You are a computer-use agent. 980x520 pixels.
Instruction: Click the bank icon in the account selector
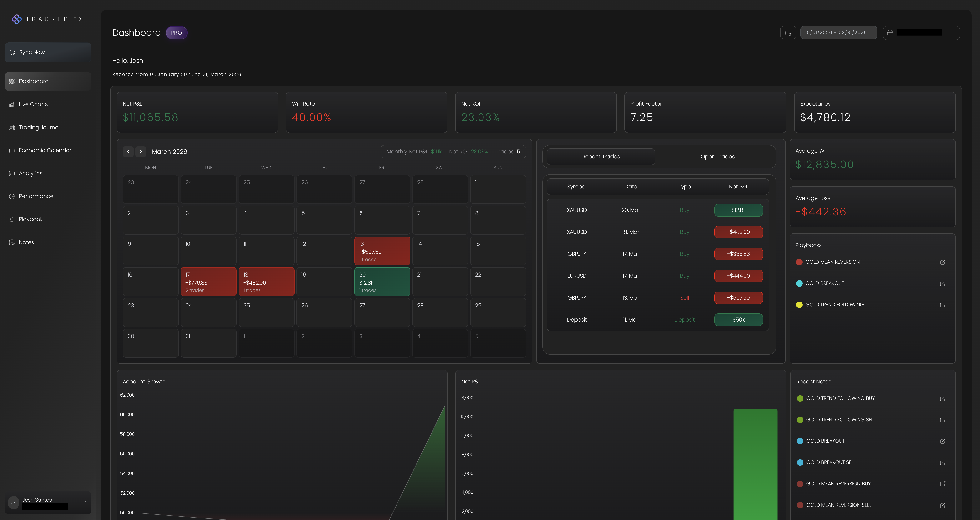pyautogui.click(x=890, y=33)
